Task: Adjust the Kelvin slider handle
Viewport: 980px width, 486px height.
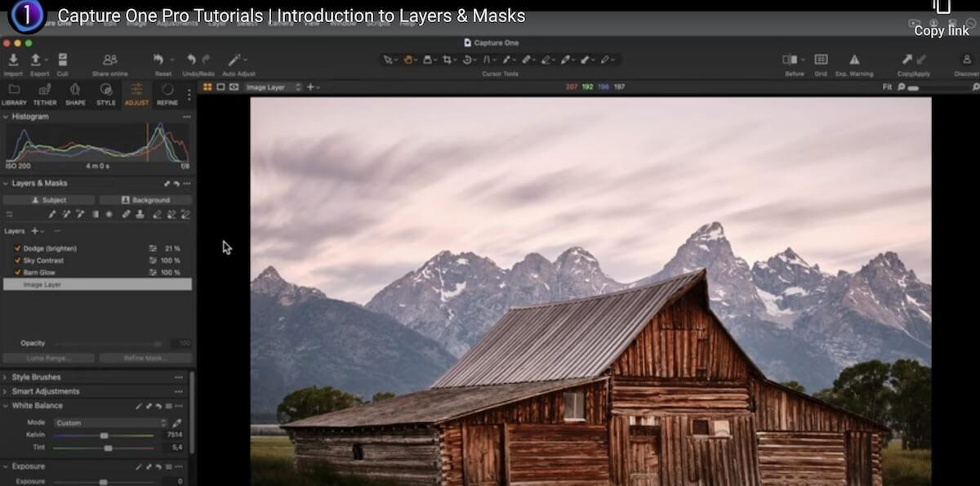Action: (x=104, y=435)
